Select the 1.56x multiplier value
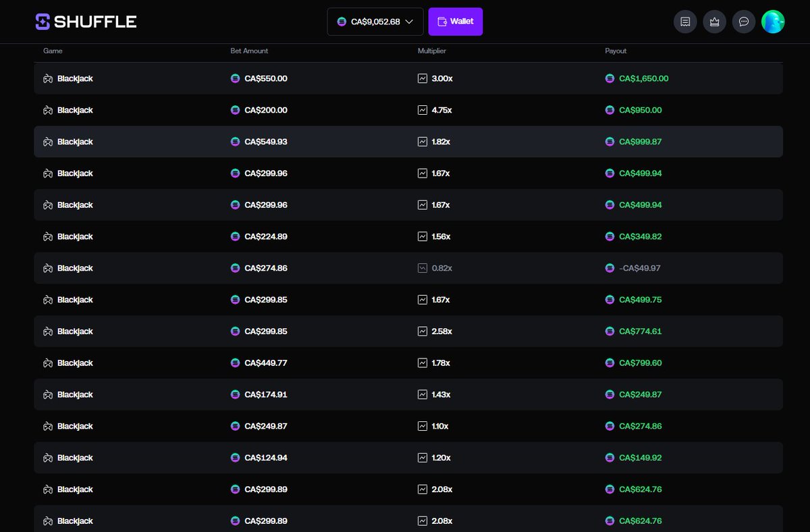 pos(441,236)
